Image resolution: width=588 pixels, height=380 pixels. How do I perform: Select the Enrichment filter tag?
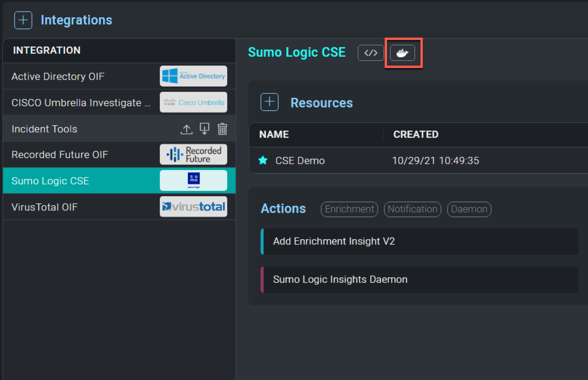[x=348, y=209]
